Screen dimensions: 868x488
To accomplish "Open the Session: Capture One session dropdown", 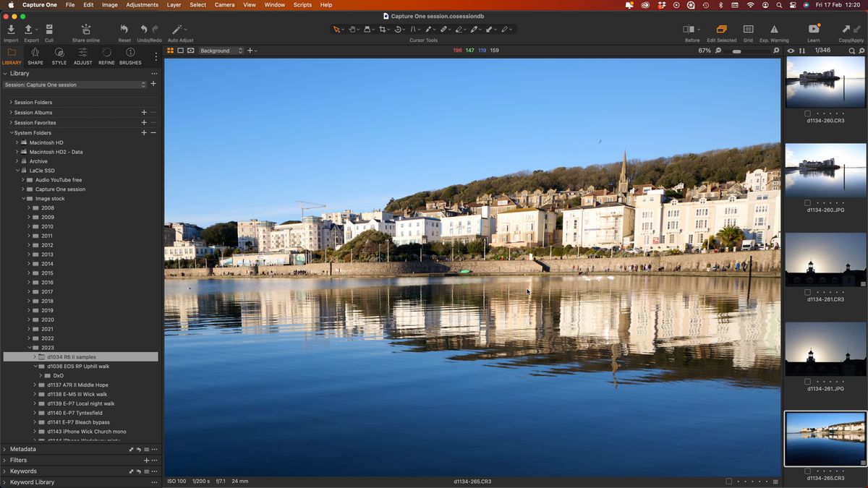I will point(75,84).
